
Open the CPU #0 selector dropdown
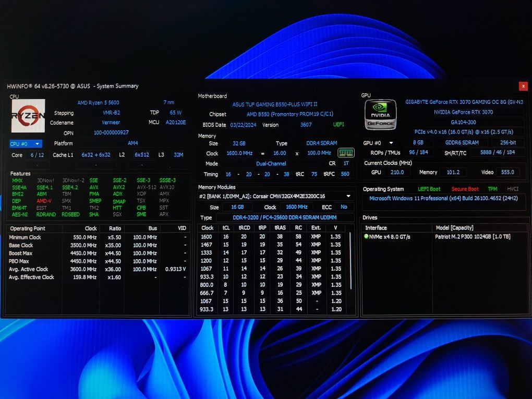click(26, 144)
